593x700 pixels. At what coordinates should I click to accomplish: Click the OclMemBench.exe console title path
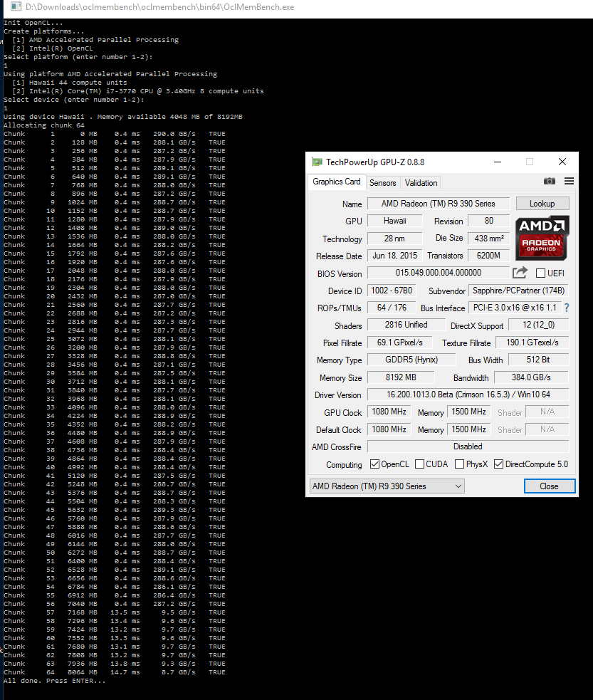(159, 6)
